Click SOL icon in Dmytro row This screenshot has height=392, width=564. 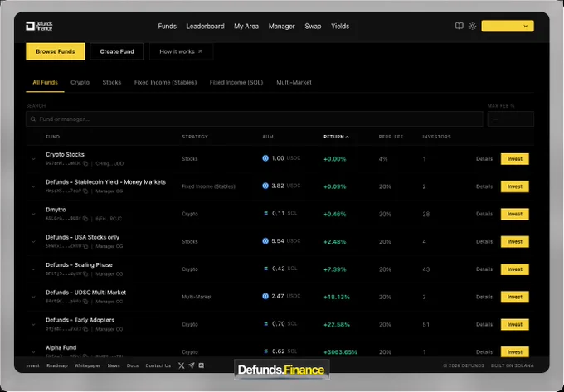pyautogui.click(x=265, y=214)
